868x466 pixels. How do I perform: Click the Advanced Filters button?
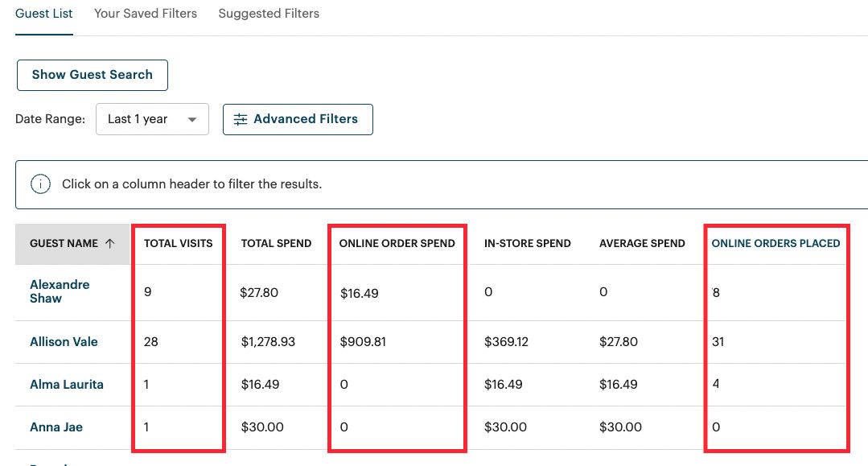(x=298, y=119)
